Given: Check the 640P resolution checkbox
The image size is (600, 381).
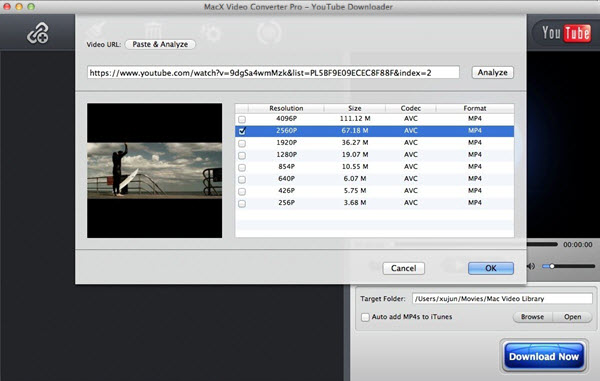Looking at the screenshot, I should click(x=242, y=179).
